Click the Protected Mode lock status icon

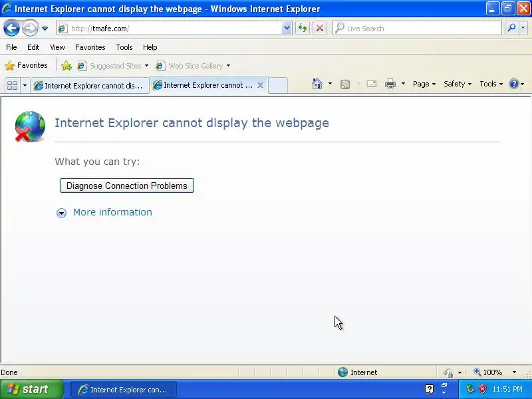coord(448,372)
